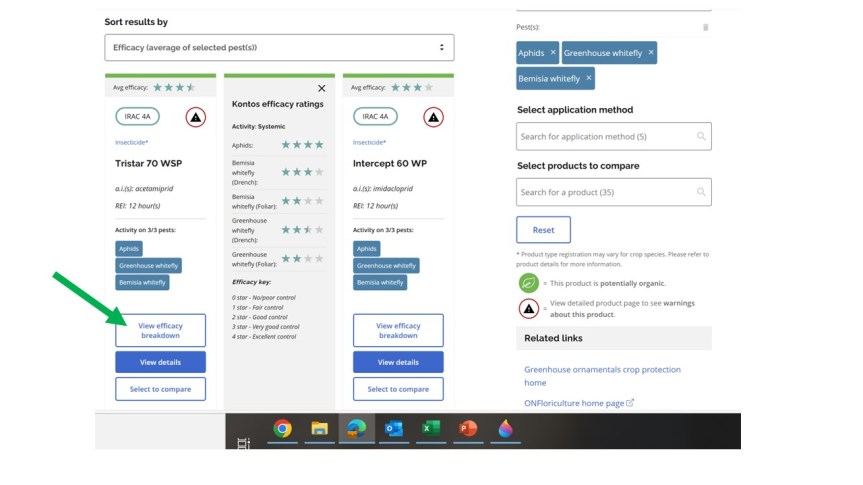This screenshot has width=863, height=485.
Task: Click Tristar 70 WSP product title
Action: click(x=149, y=164)
